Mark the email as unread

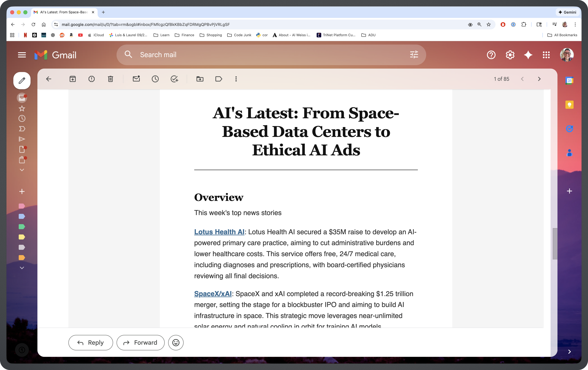tap(136, 79)
